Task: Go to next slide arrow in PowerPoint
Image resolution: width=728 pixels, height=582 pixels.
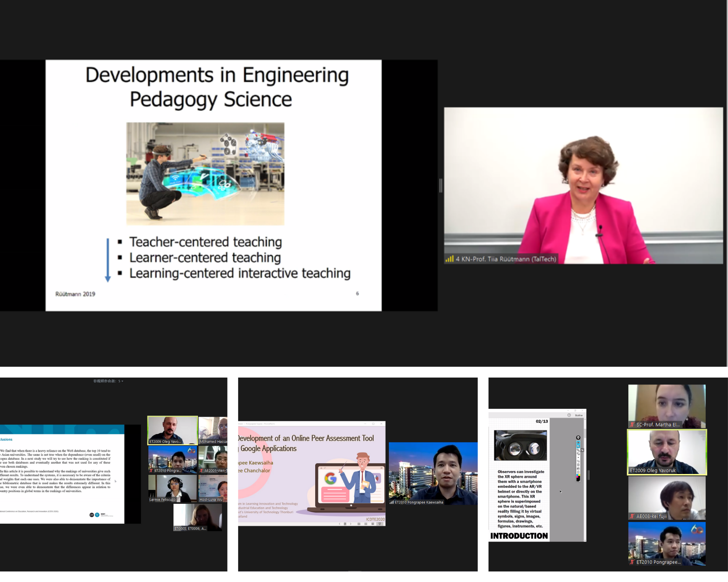Action: pos(351,524)
